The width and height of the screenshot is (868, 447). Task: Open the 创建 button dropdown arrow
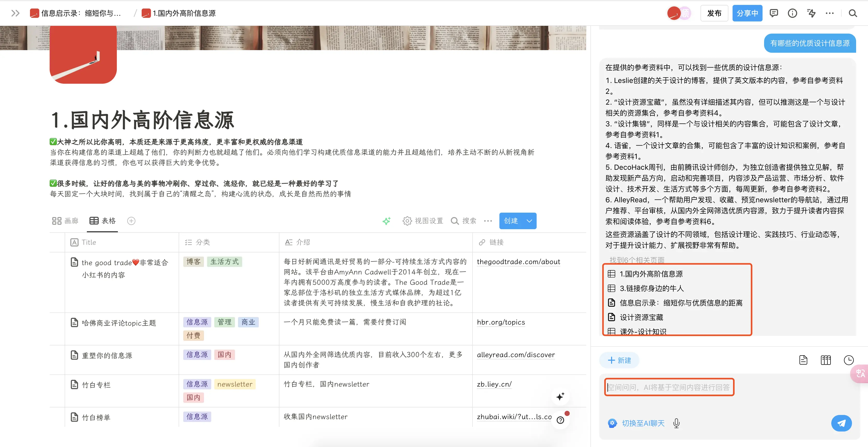coord(529,221)
